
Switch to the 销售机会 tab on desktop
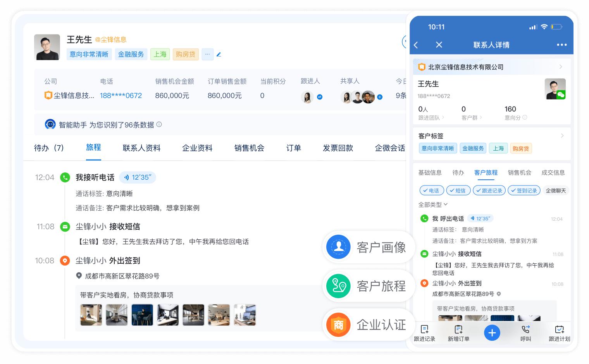click(249, 148)
